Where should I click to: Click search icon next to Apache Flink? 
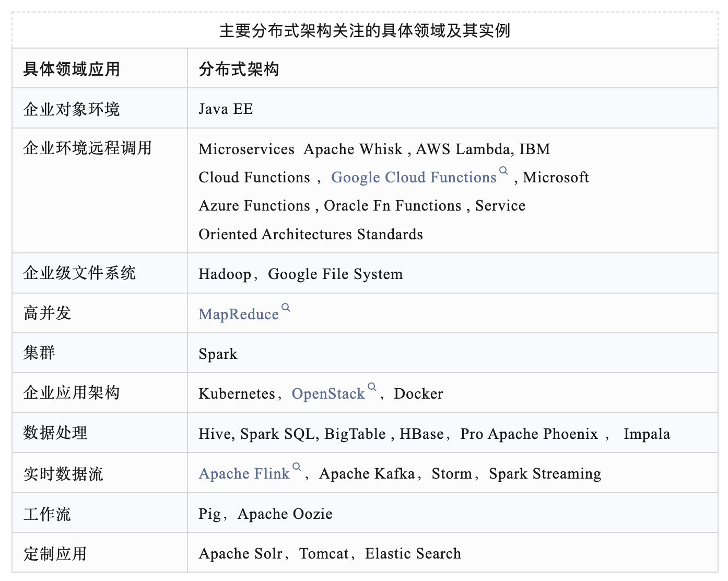click(x=297, y=467)
